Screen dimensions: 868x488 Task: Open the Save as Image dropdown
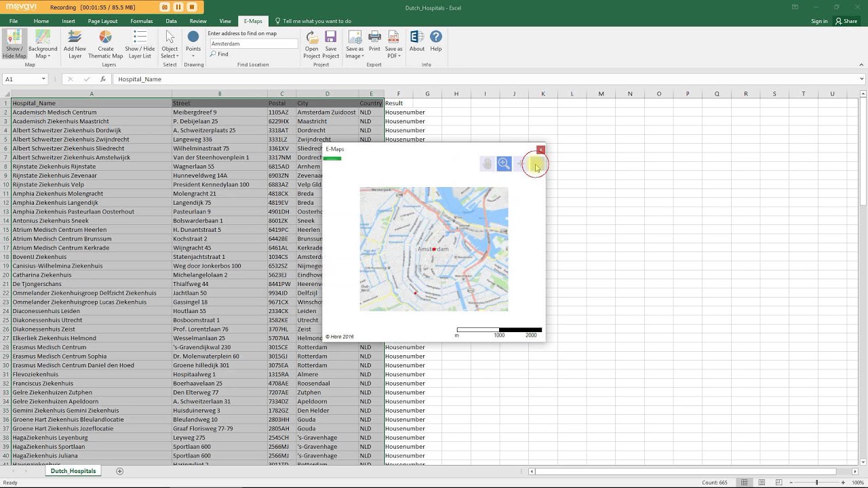pos(355,45)
